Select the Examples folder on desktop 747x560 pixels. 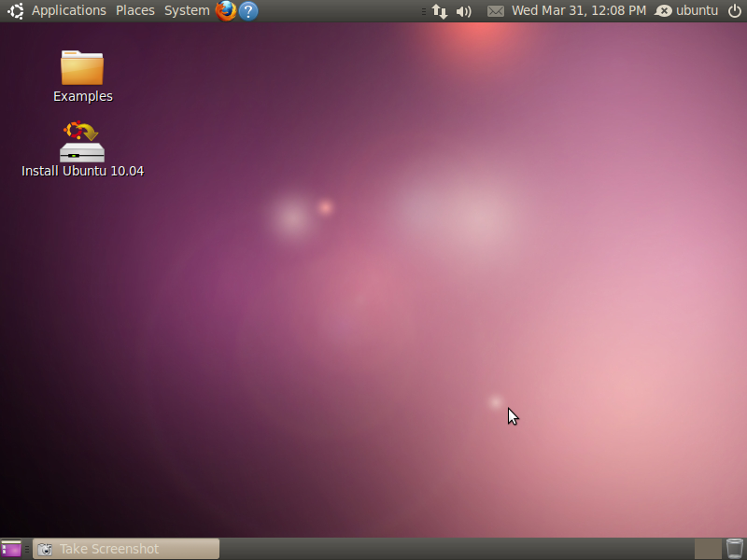click(x=82, y=69)
